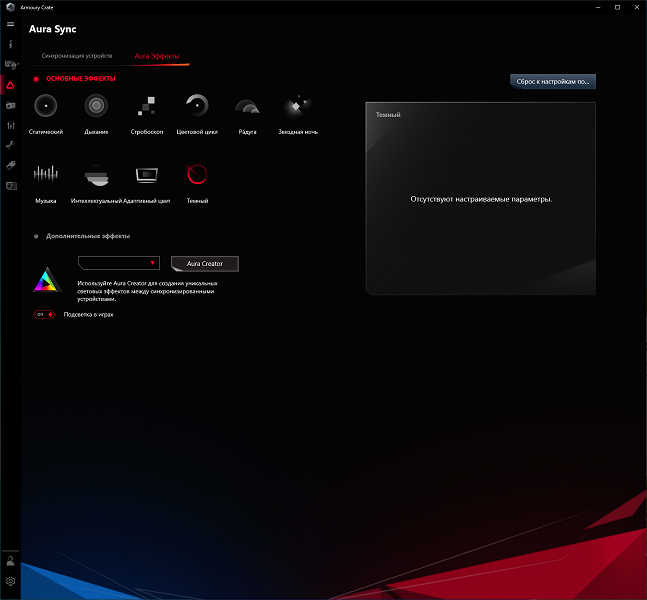Open the Game Library sidebar icon
Screen dimensions: 647x600
[10, 106]
